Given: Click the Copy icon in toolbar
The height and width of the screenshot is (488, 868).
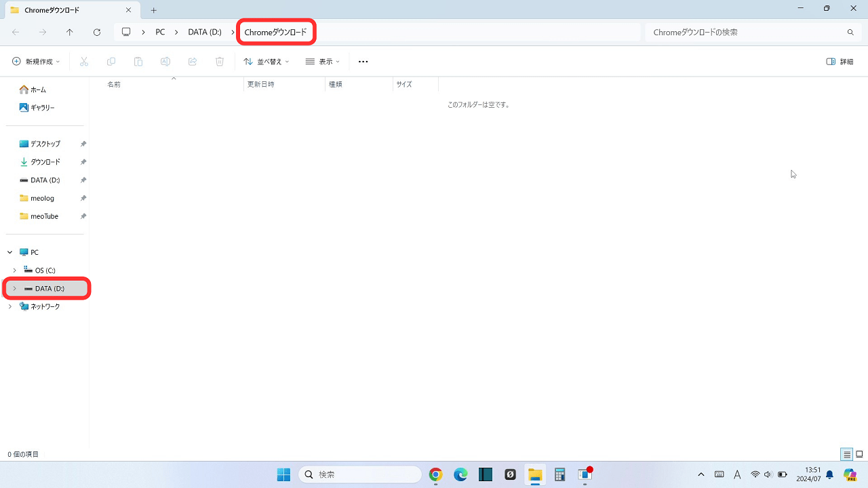Looking at the screenshot, I should tap(111, 62).
